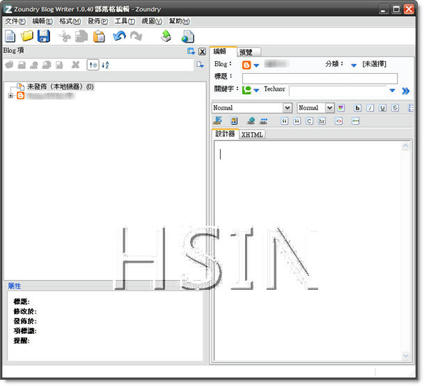Toggle bold formatting
This screenshot has width=424, height=386.
point(357,108)
